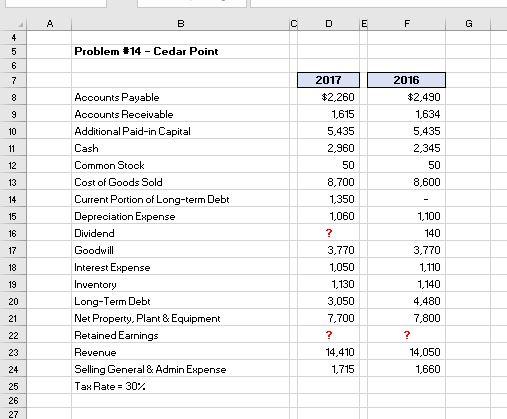Select the 'Common Stock' label cell
This screenshot has width=507, height=419.
click(x=180, y=165)
